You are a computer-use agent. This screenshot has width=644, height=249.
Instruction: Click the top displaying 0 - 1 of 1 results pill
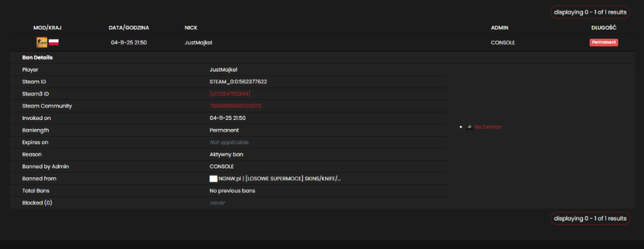(x=590, y=12)
